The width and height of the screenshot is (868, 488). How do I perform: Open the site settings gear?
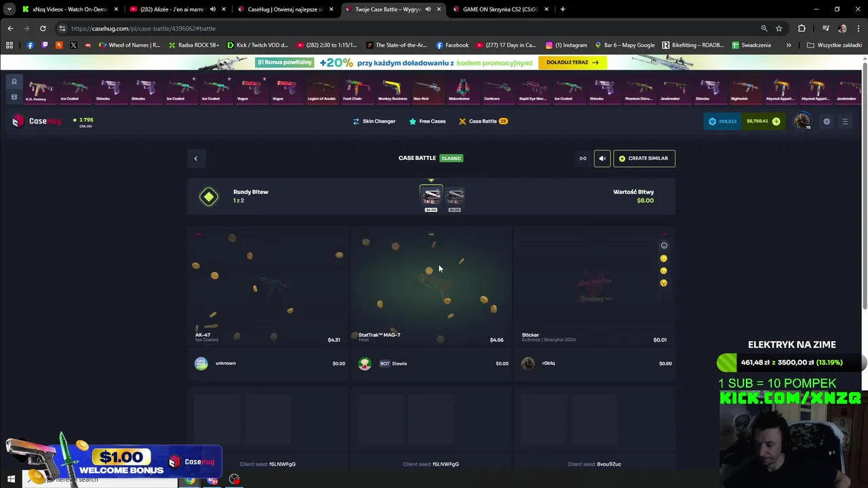click(827, 121)
